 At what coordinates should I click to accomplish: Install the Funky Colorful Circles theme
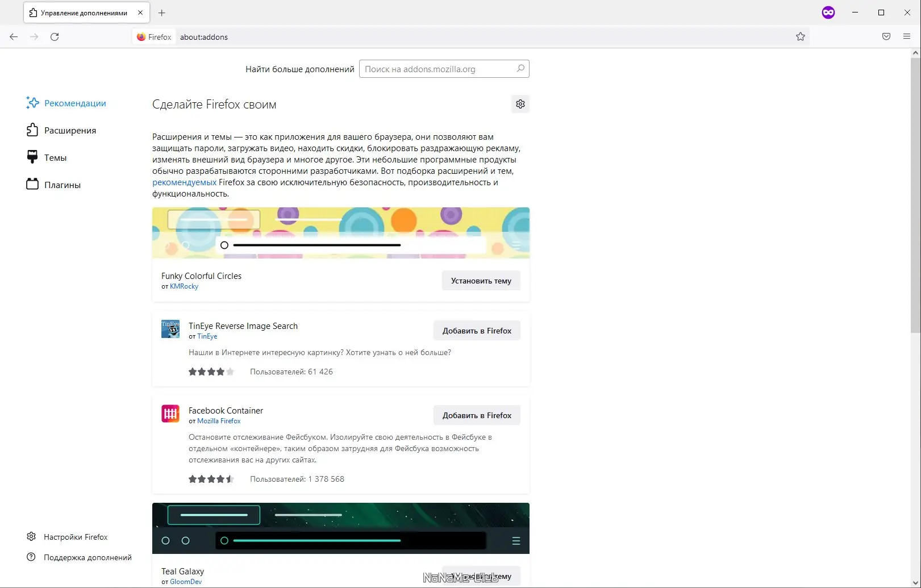tap(481, 281)
